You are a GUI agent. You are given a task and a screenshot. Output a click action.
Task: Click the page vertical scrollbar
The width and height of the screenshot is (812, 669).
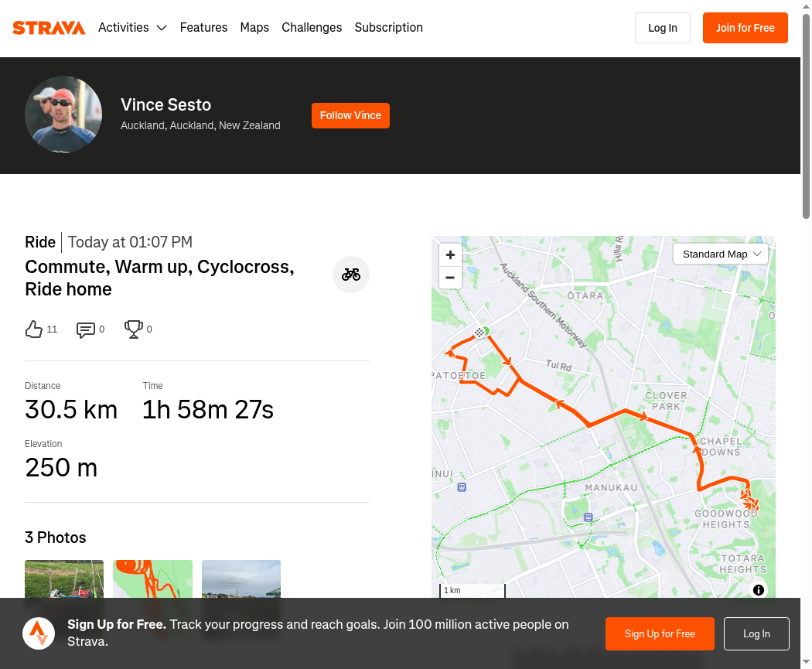pos(806,116)
